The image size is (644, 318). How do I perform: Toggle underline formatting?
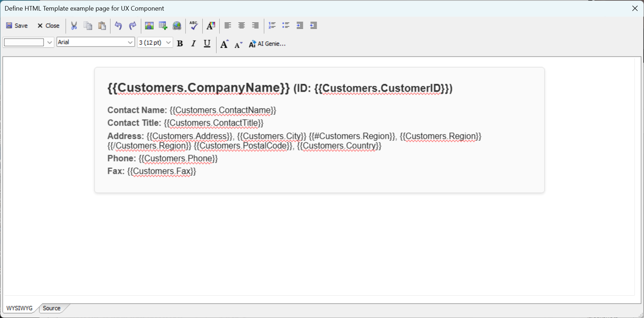tap(207, 43)
